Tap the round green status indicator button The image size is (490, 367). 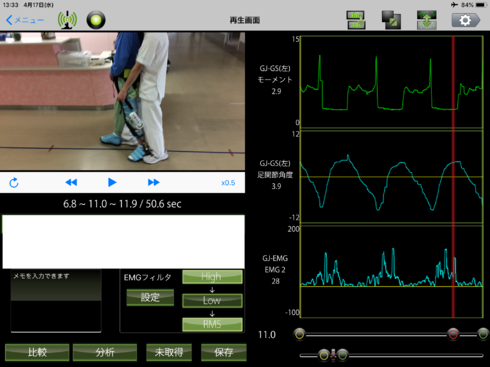click(96, 20)
